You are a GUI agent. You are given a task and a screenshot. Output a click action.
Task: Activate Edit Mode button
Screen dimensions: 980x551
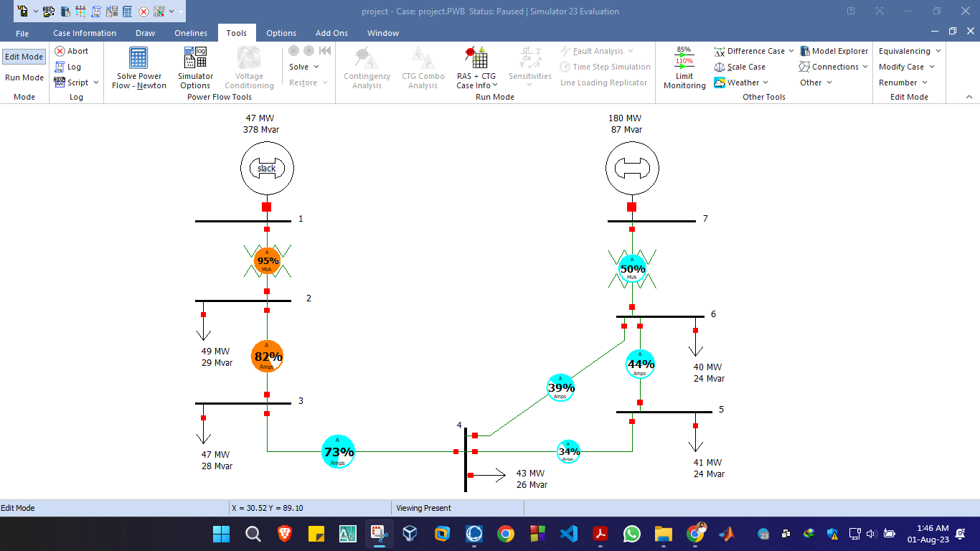pyautogui.click(x=24, y=56)
